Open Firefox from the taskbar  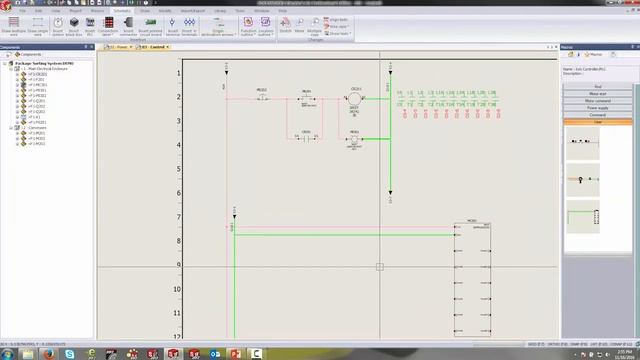coord(49,354)
